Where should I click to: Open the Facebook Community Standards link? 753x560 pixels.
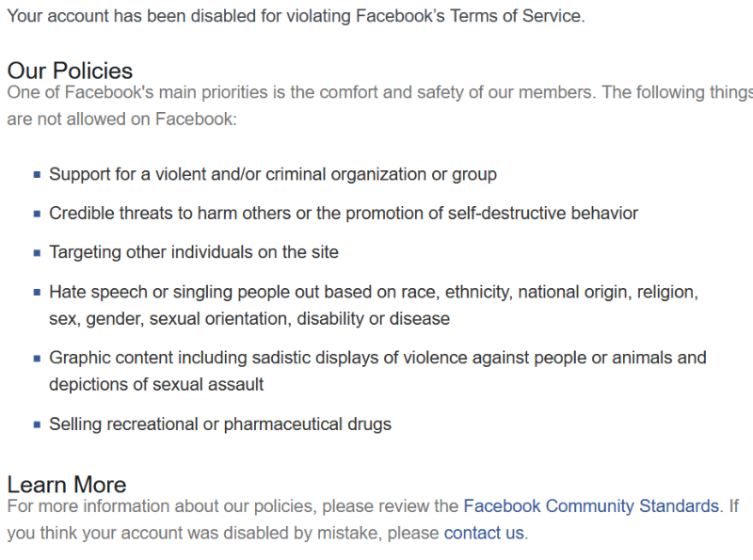(x=591, y=506)
